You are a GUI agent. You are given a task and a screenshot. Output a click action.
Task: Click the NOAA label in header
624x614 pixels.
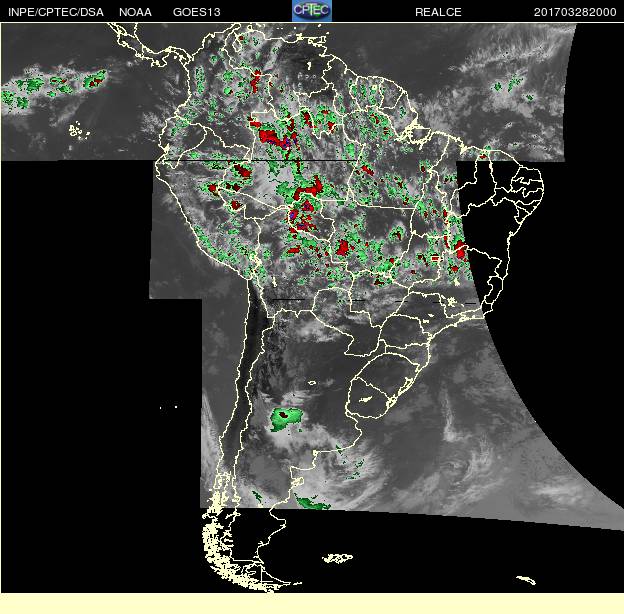[135, 12]
